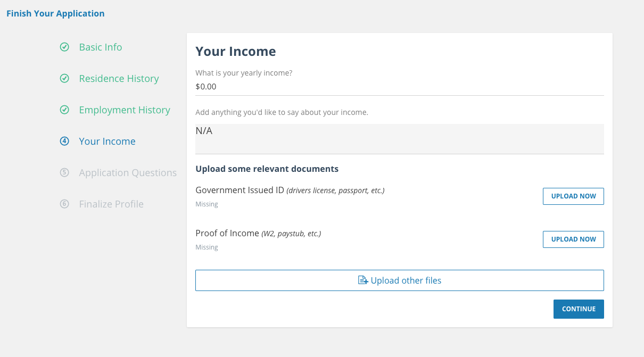The height and width of the screenshot is (357, 644).
Task: Click the Finish Your Application link
Action: click(55, 14)
